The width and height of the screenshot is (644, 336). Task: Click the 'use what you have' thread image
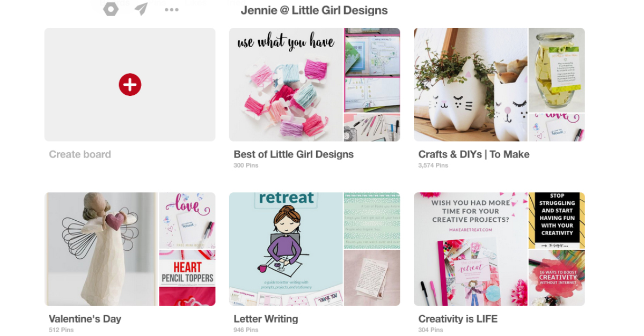coord(286,85)
